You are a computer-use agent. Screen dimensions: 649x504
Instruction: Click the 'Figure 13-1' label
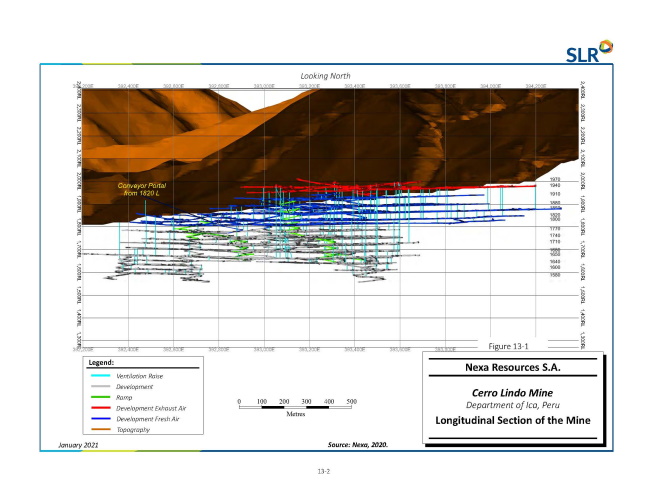click(x=508, y=346)
